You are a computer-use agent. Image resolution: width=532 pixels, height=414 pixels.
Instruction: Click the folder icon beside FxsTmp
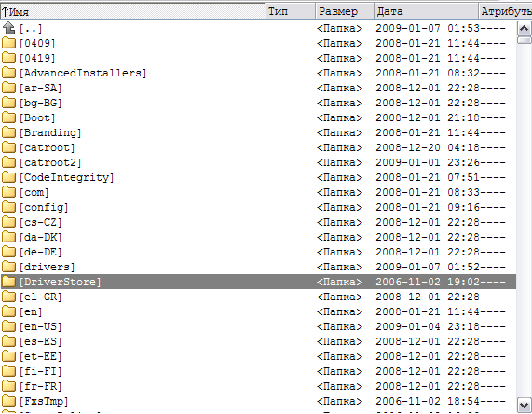coord(8,401)
